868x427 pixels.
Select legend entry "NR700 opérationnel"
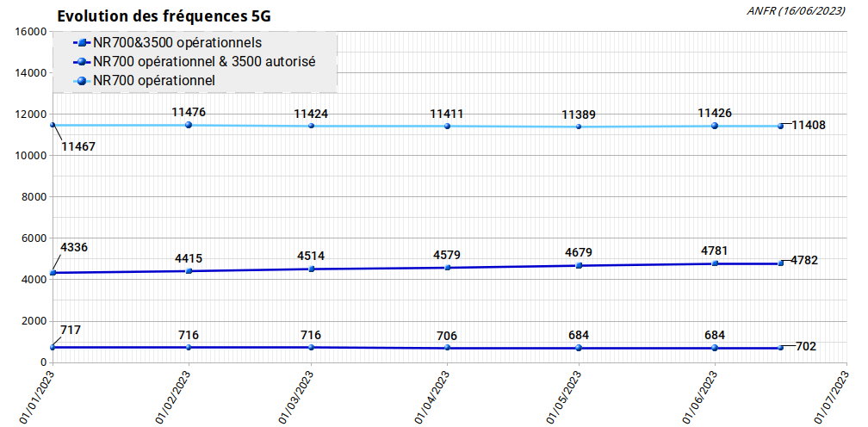pos(154,81)
